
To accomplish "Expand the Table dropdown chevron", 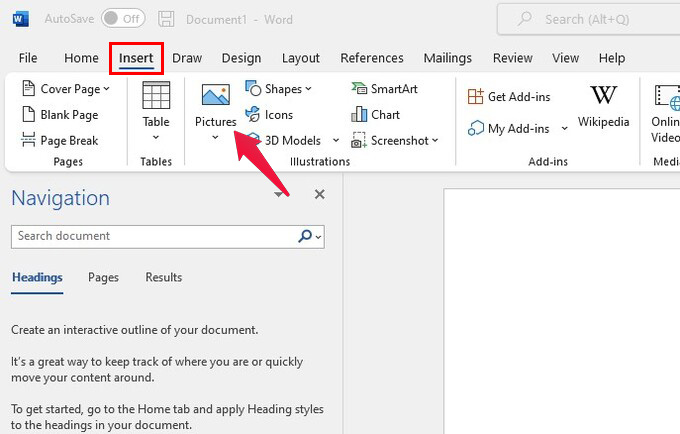I will click(156, 137).
